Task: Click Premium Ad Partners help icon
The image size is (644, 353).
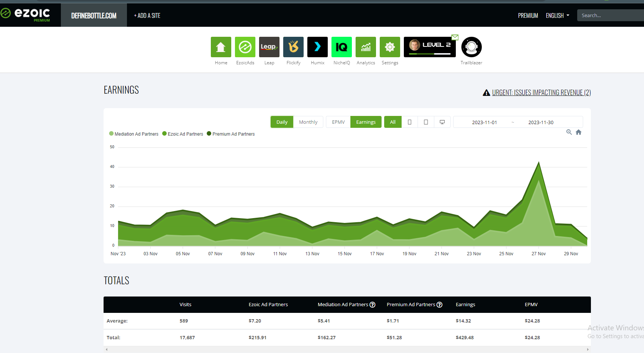Action: (x=439, y=305)
